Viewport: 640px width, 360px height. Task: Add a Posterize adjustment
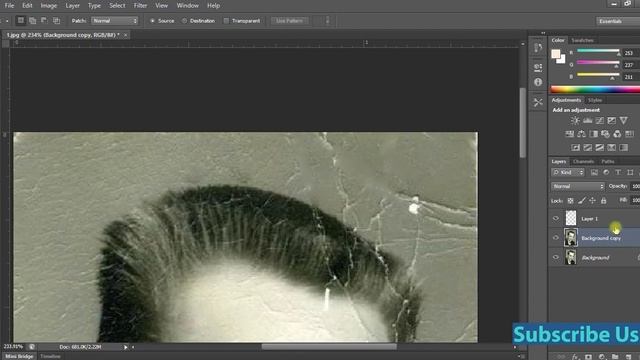point(587,147)
